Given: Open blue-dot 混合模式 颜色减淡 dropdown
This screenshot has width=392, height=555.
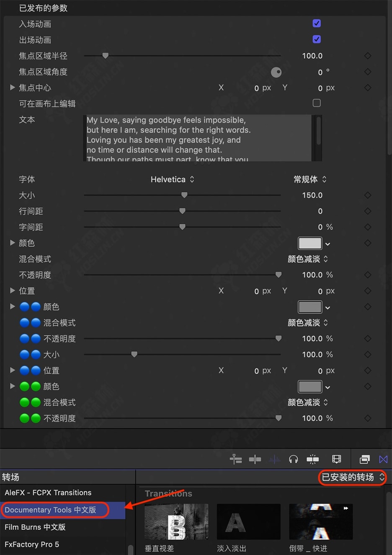Looking at the screenshot, I should (x=308, y=323).
